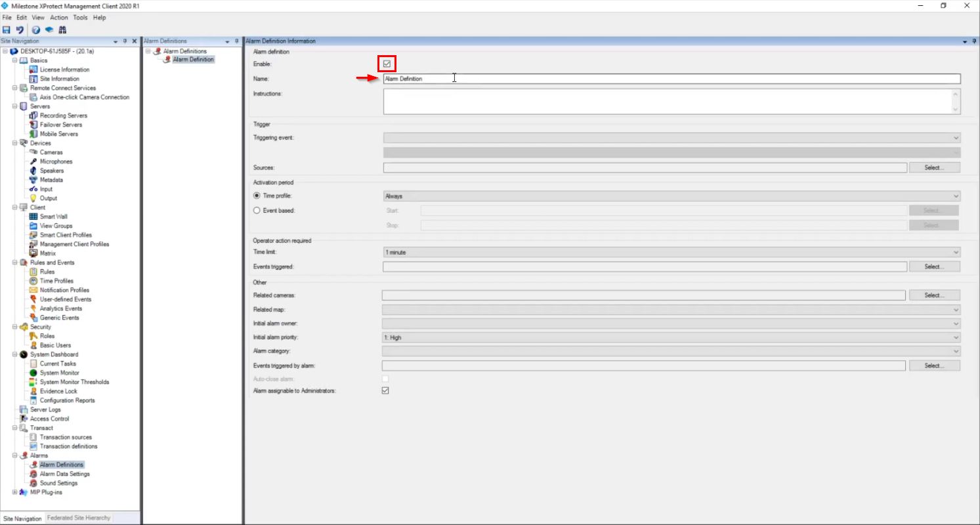
Task: Click Select button next to Events triggered
Action: click(934, 267)
